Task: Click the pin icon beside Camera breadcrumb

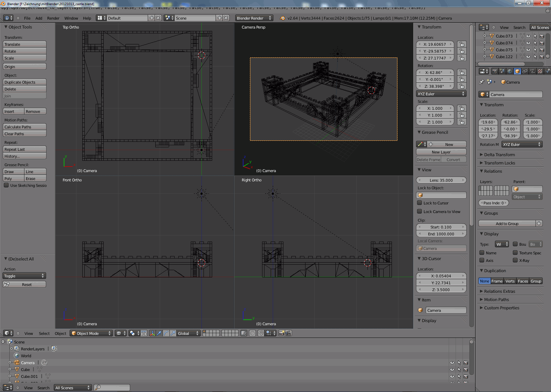Action: coord(482,82)
